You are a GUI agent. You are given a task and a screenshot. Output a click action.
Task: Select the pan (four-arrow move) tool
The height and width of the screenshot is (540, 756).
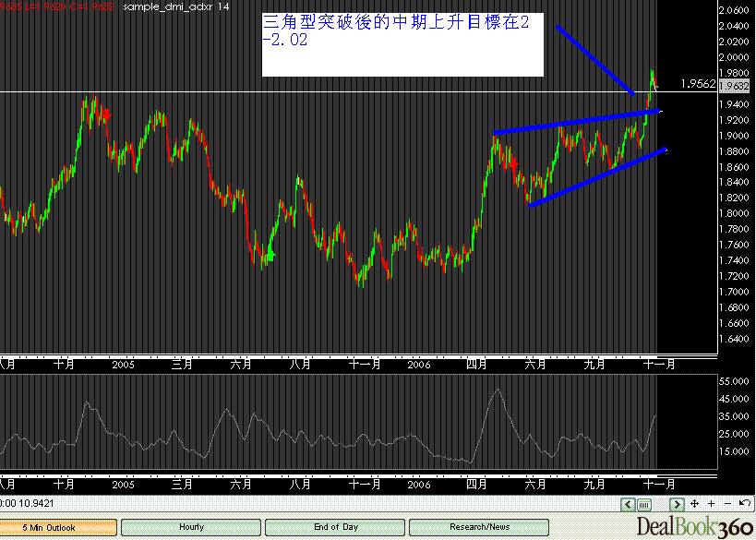pyautogui.click(x=695, y=504)
